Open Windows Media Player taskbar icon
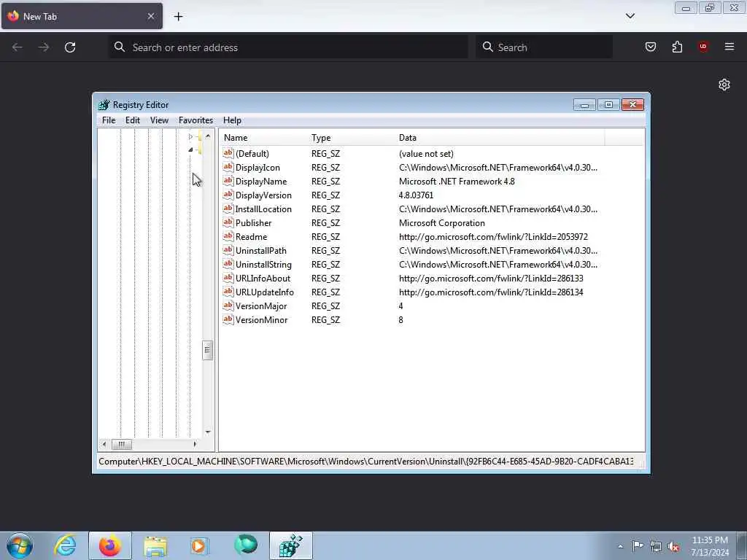The height and width of the screenshot is (560, 747). pos(198,545)
